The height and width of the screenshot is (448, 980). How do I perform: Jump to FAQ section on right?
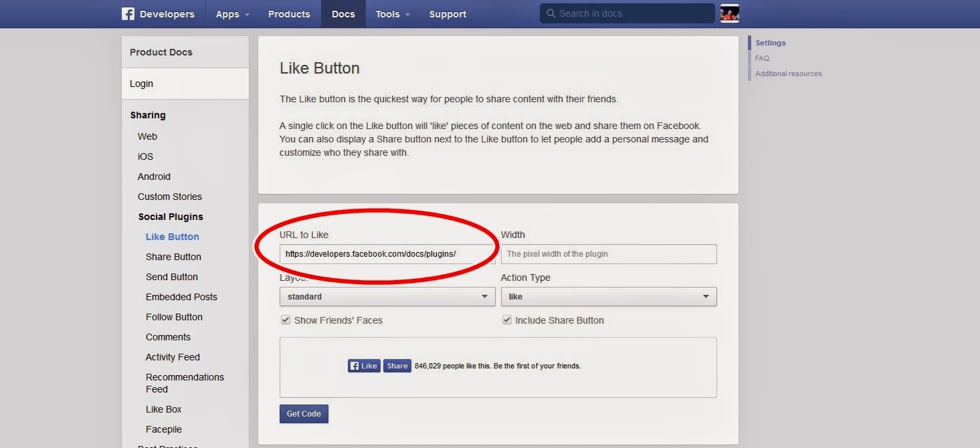(762, 58)
